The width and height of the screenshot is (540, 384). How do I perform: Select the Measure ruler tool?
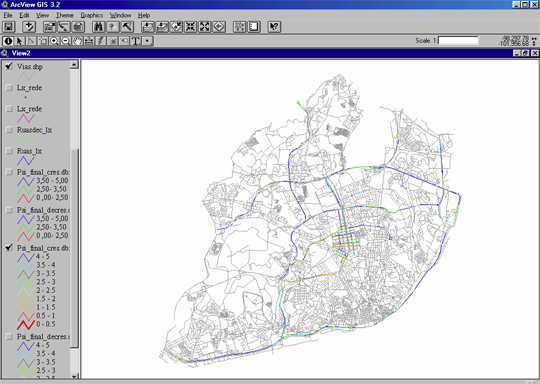click(x=89, y=41)
